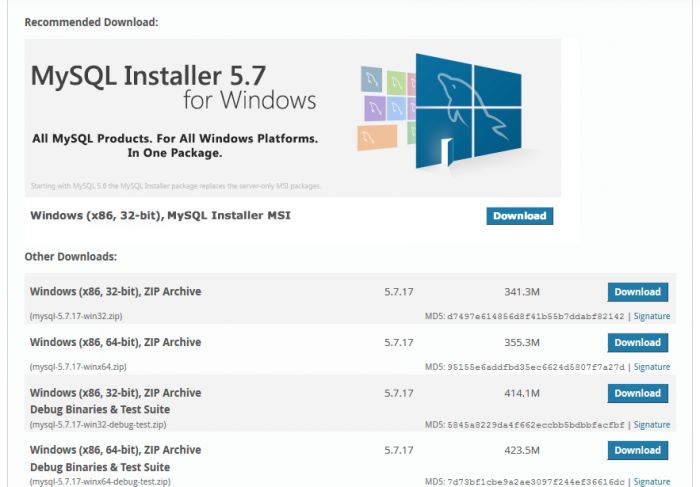Download the 64-bit ZIP Archive
700x487 pixels.
click(637, 342)
